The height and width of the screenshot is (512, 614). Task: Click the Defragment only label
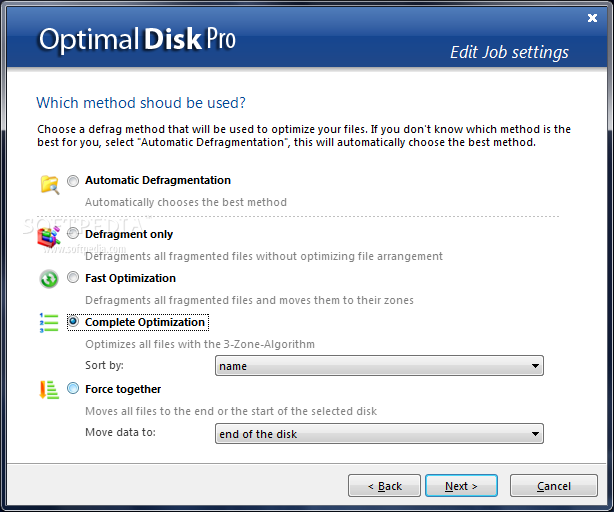click(x=129, y=234)
